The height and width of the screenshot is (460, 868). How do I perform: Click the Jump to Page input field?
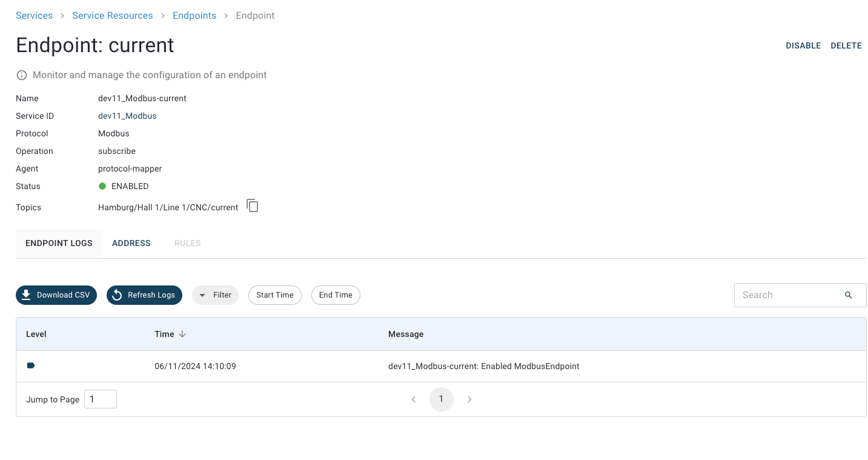tap(100, 399)
